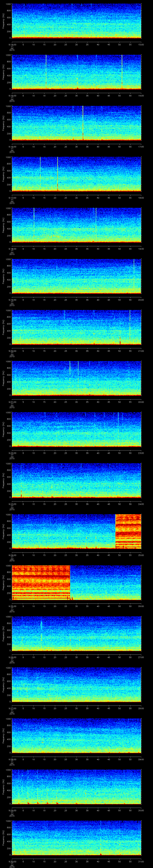
Task: Pick the 9:25:00 time label
Action: point(12,606)
